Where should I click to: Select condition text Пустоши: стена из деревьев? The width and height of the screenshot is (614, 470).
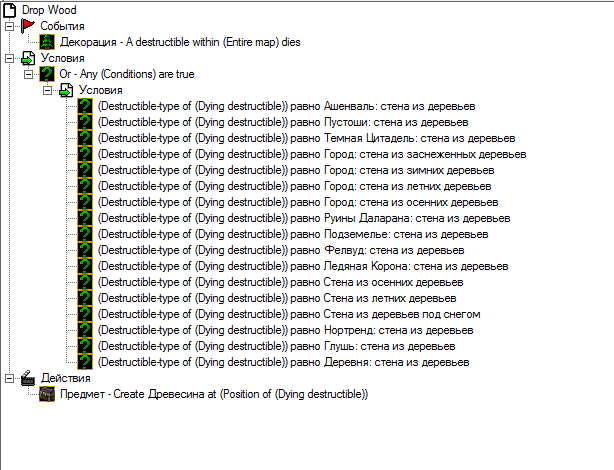[x=283, y=122]
